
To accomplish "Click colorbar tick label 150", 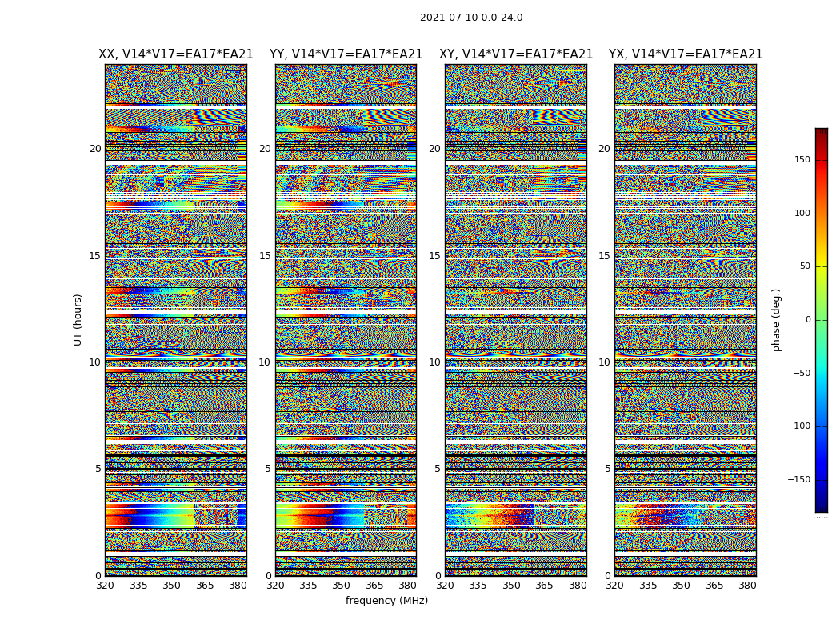I will pos(802,159).
